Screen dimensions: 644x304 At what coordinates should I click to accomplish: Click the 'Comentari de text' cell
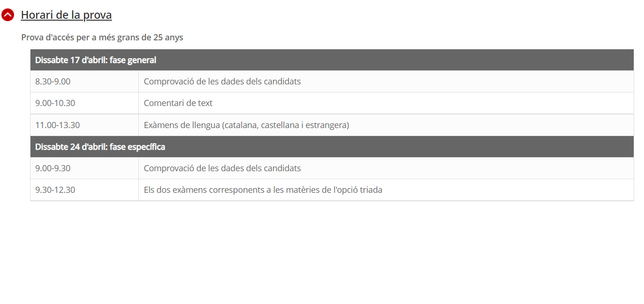pos(178,103)
